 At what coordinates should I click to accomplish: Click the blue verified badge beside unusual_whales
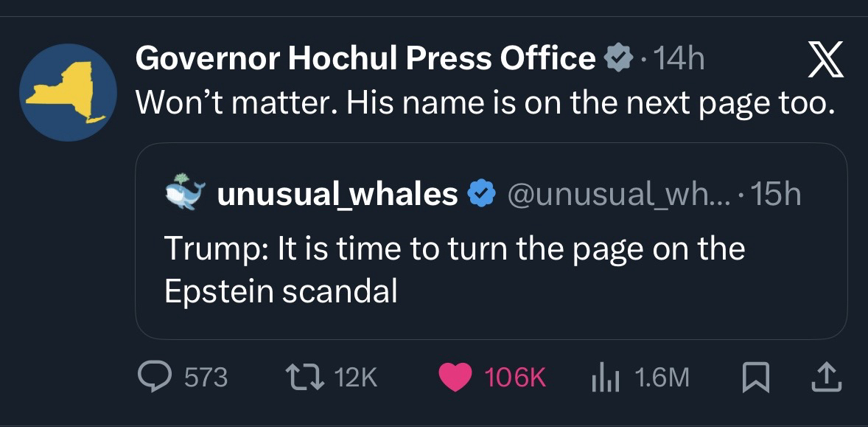pyautogui.click(x=481, y=194)
